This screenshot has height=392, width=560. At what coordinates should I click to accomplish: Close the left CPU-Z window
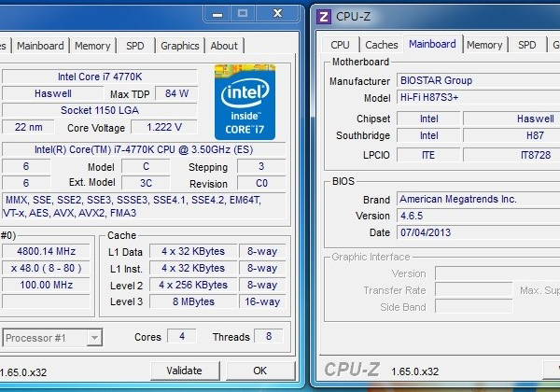pos(277,14)
